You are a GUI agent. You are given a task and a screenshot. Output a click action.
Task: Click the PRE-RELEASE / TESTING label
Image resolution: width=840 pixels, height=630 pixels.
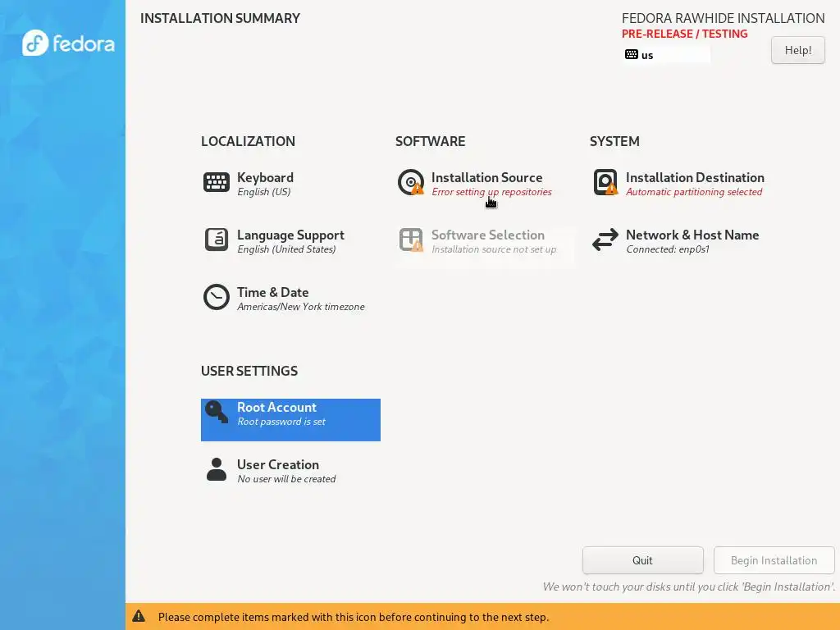(x=684, y=34)
